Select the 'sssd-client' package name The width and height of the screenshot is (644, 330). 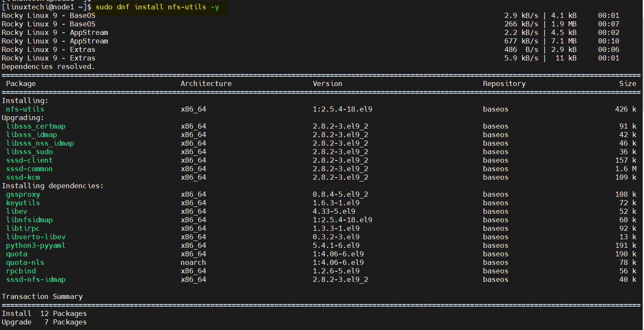[29, 161]
